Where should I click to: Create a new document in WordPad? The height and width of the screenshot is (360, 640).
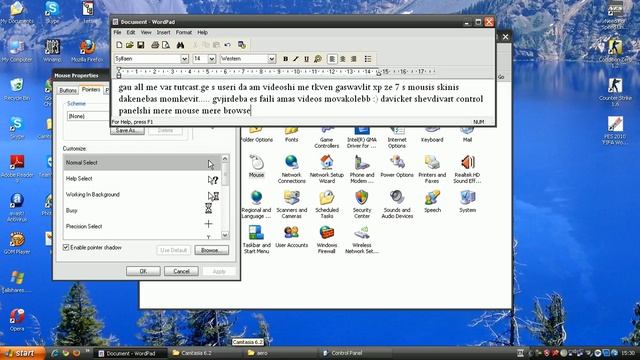tap(119, 45)
